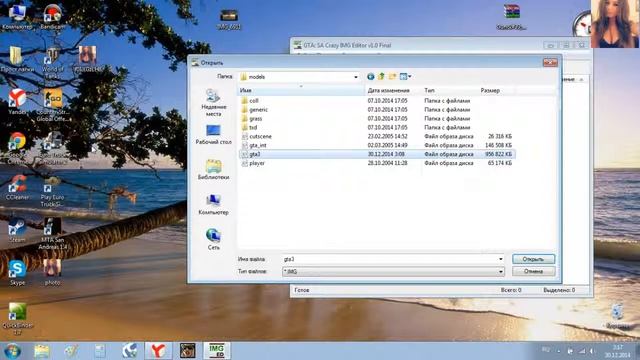The width and height of the screenshot is (640, 360).
Task: Open Libraries in dialog sidebar
Action: (213, 169)
